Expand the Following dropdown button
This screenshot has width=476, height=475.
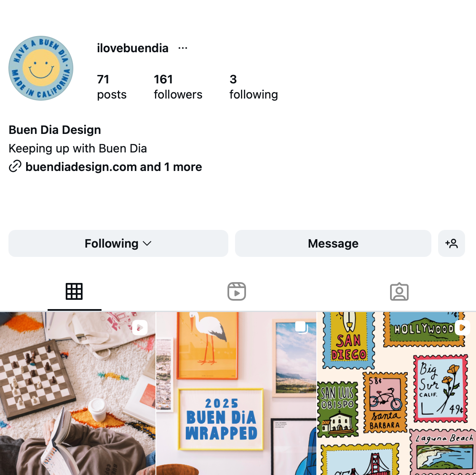[118, 243]
